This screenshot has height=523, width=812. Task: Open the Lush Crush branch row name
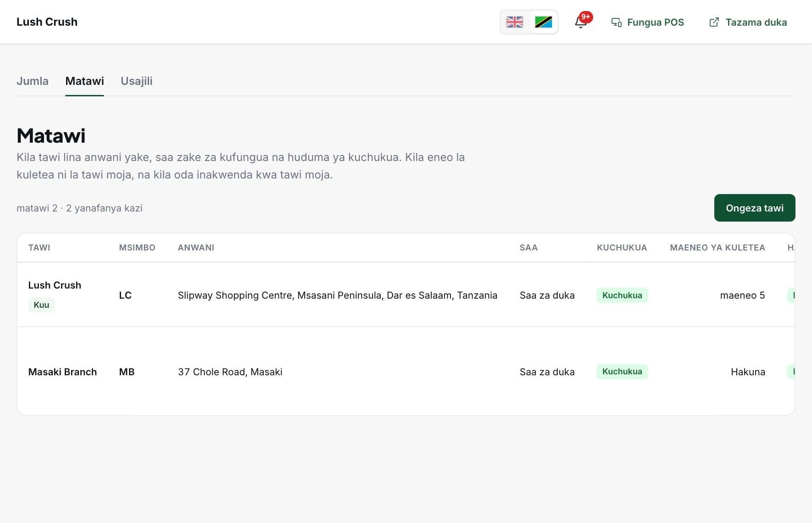[x=55, y=285]
